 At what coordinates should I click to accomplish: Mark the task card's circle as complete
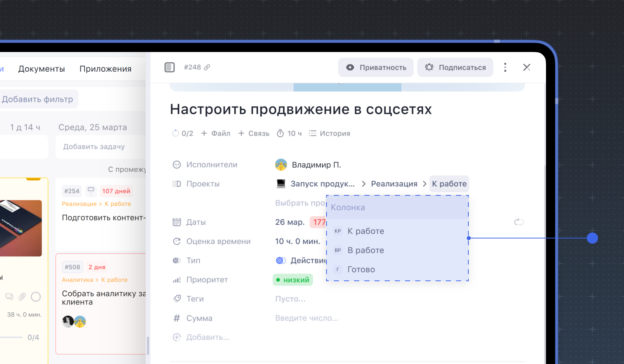36,296
